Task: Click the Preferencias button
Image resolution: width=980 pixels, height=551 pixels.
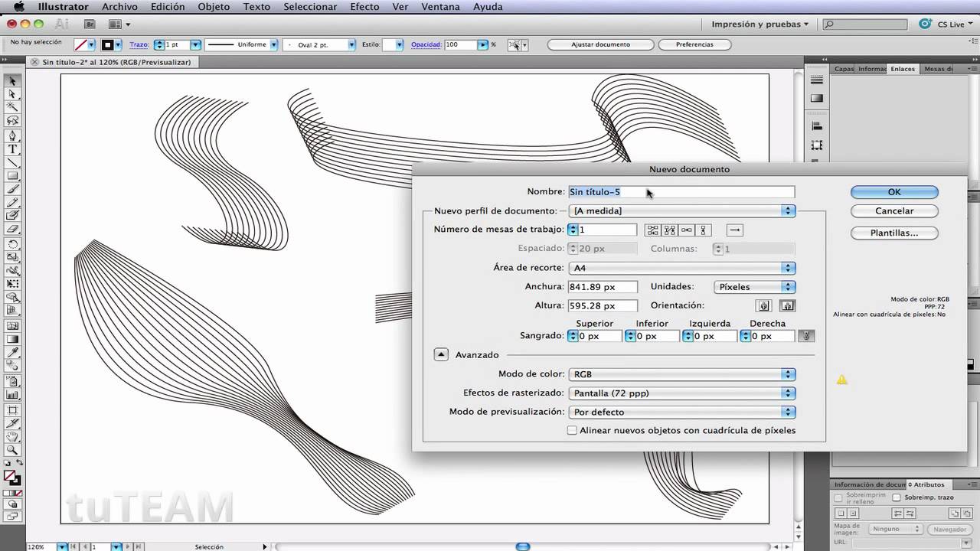Action: [x=694, y=44]
